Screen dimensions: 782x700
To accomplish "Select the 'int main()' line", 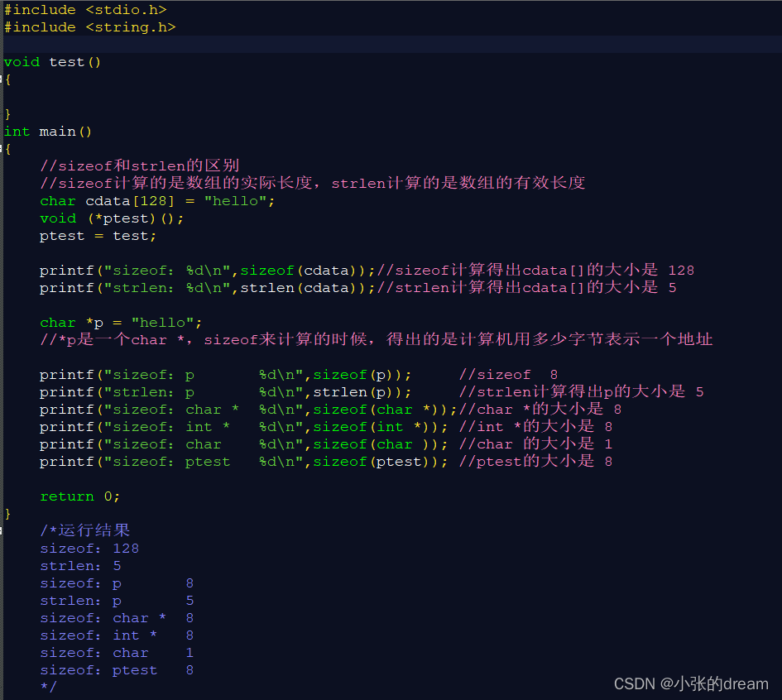I will point(48,132).
